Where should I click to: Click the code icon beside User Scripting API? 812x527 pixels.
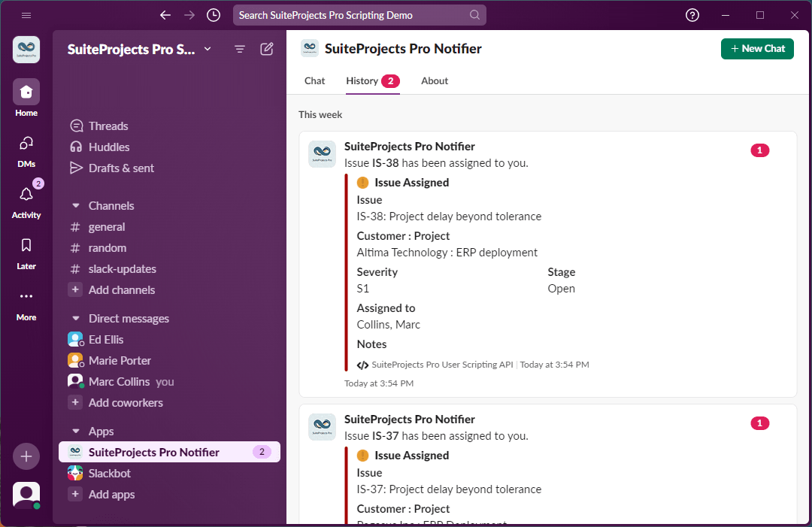click(x=362, y=365)
